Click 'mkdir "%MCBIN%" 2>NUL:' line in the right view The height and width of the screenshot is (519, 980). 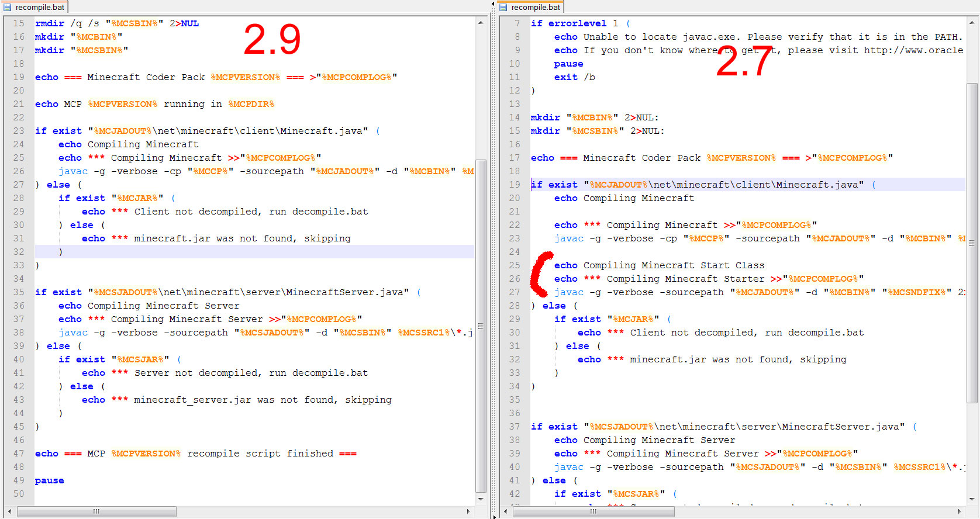595,117
